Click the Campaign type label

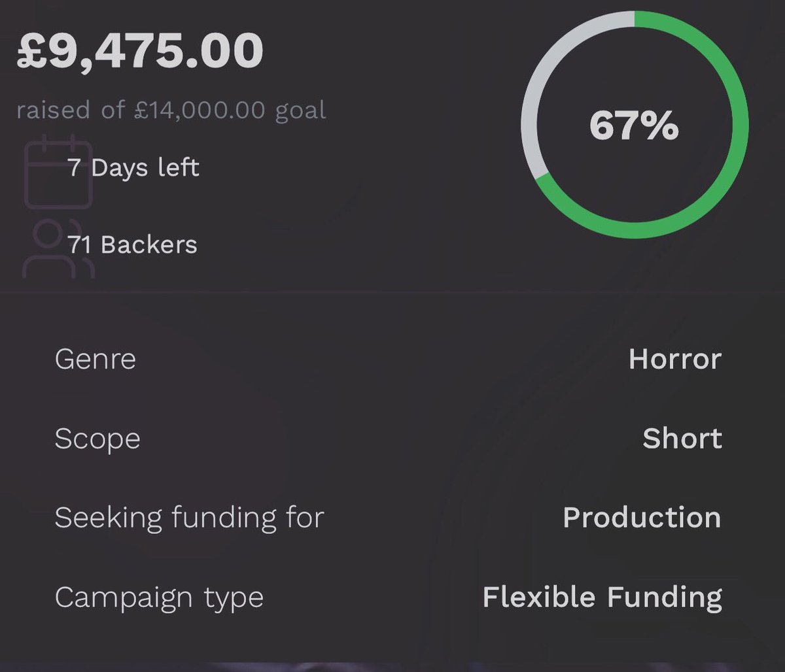pyautogui.click(x=159, y=597)
